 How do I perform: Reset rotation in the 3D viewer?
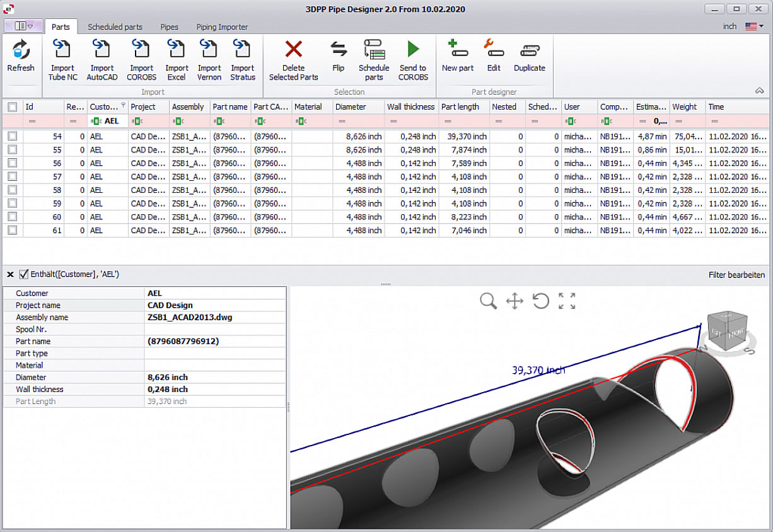point(540,301)
